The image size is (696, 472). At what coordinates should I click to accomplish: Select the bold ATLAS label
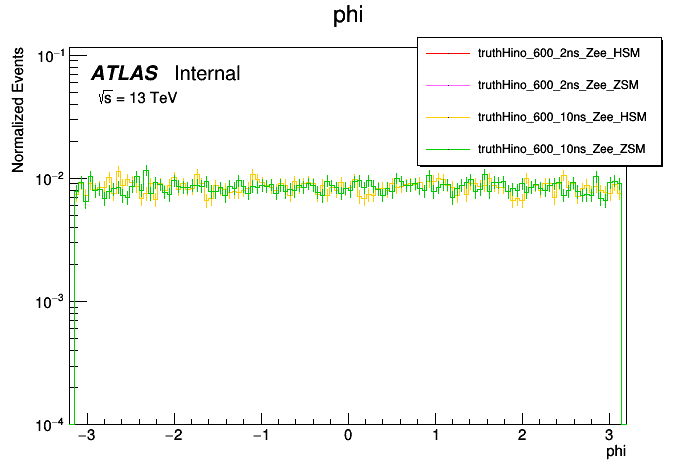(x=124, y=73)
